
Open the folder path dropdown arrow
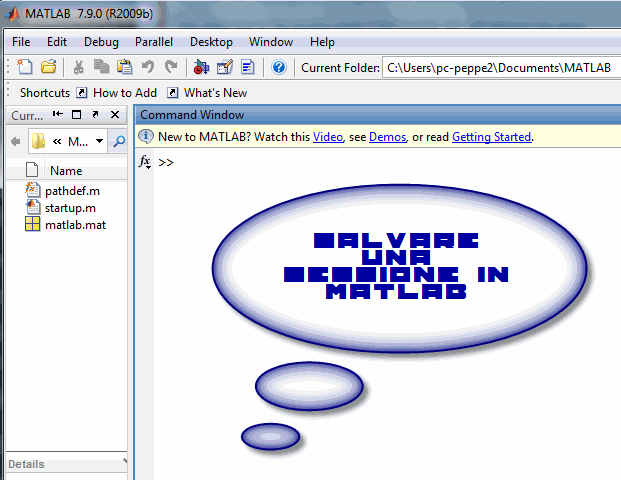pos(99,141)
